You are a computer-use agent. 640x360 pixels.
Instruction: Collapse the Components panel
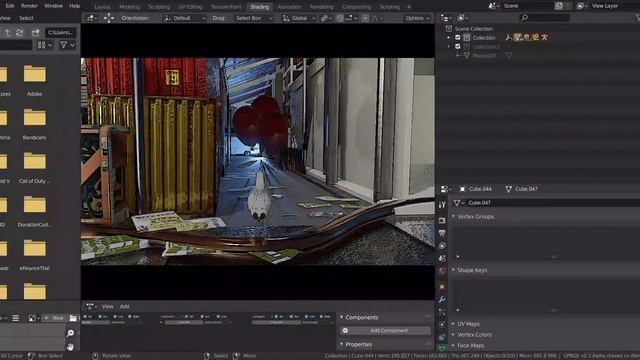coord(342,317)
